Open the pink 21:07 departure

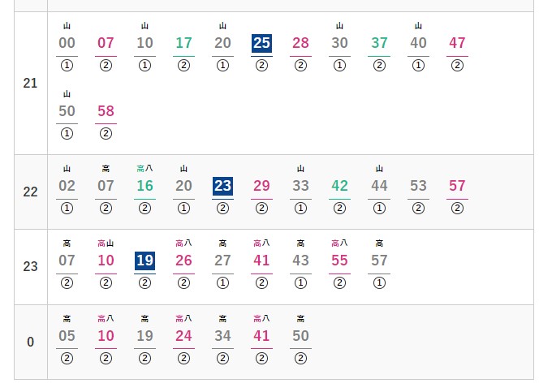(x=106, y=43)
